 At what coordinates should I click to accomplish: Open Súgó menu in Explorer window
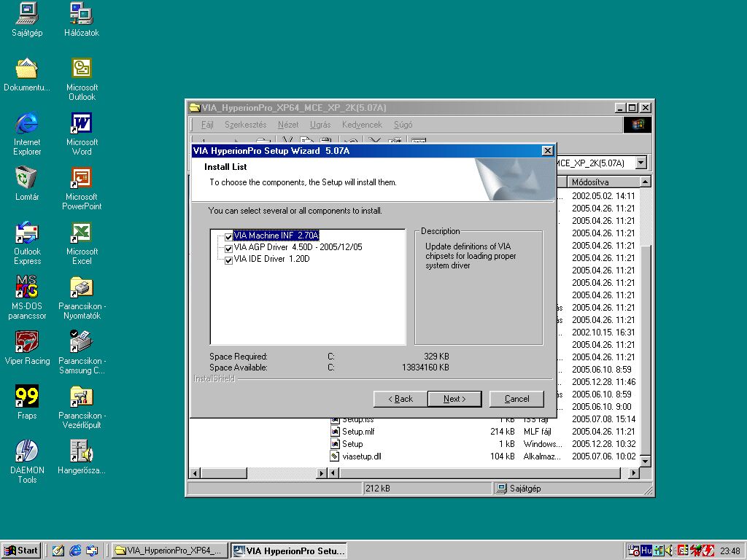click(403, 125)
